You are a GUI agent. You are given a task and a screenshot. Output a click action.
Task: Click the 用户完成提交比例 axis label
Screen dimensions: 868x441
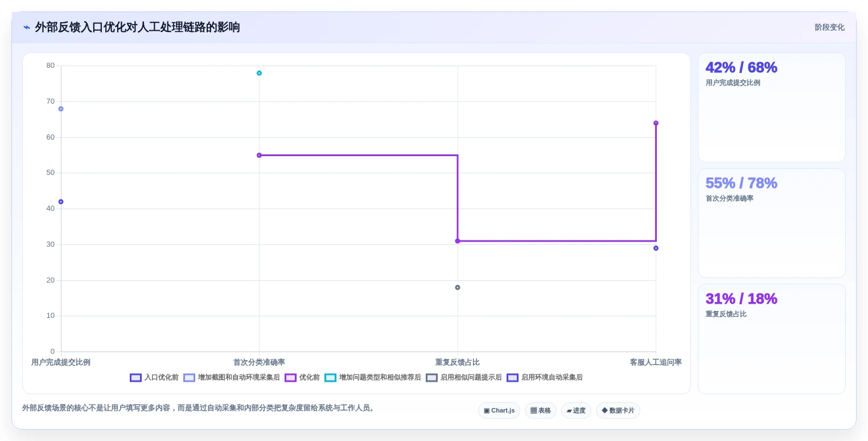coord(61,362)
